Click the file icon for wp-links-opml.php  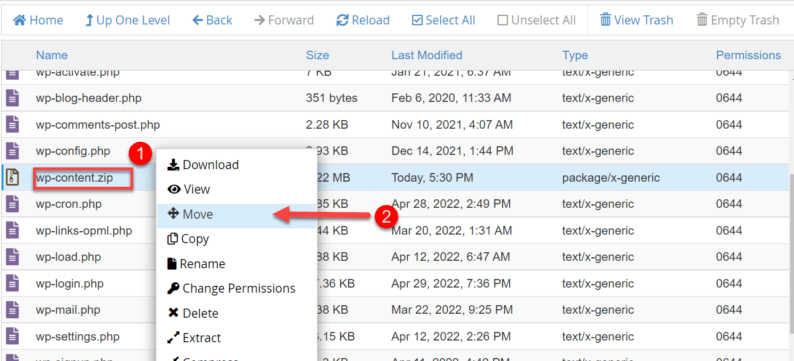click(x=13, y=230)
